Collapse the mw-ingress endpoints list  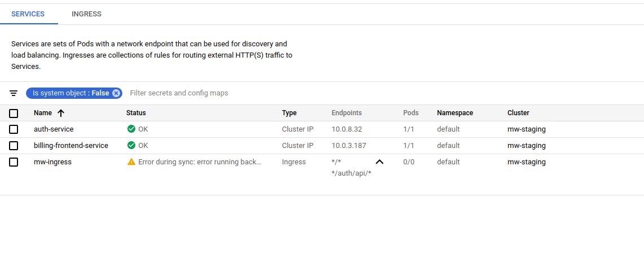[380, 162]
